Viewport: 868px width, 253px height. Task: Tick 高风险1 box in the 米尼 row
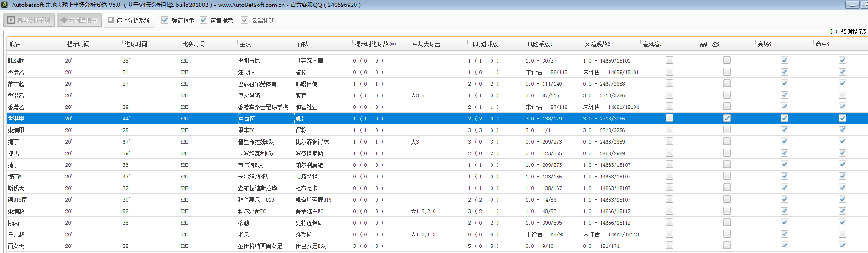click(669, 234)
